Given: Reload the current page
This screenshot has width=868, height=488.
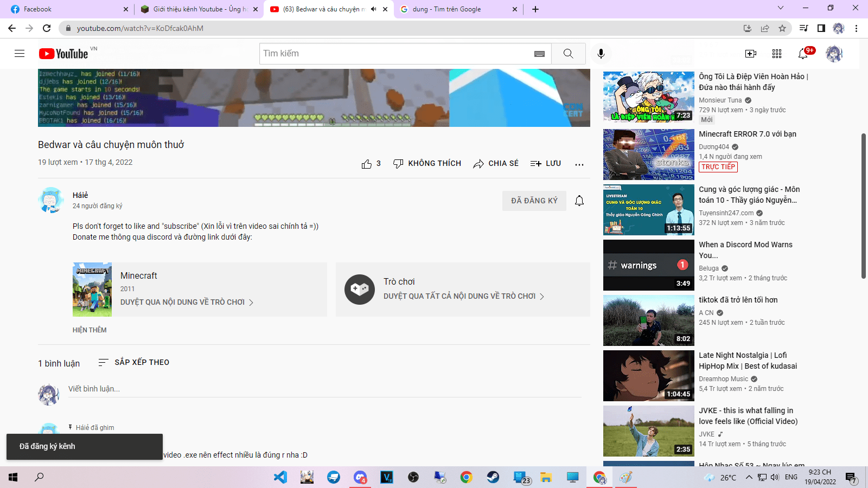Looking at the screenshot, I should point(47,28).
